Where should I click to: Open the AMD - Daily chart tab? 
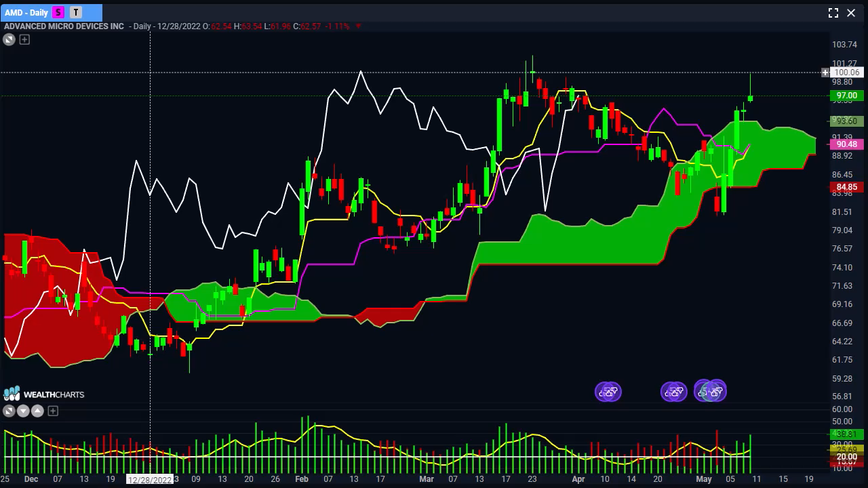[52, 12]
